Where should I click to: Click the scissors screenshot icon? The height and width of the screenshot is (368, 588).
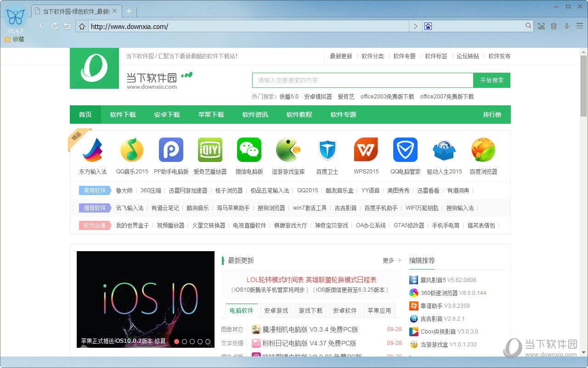coord(541,26)
